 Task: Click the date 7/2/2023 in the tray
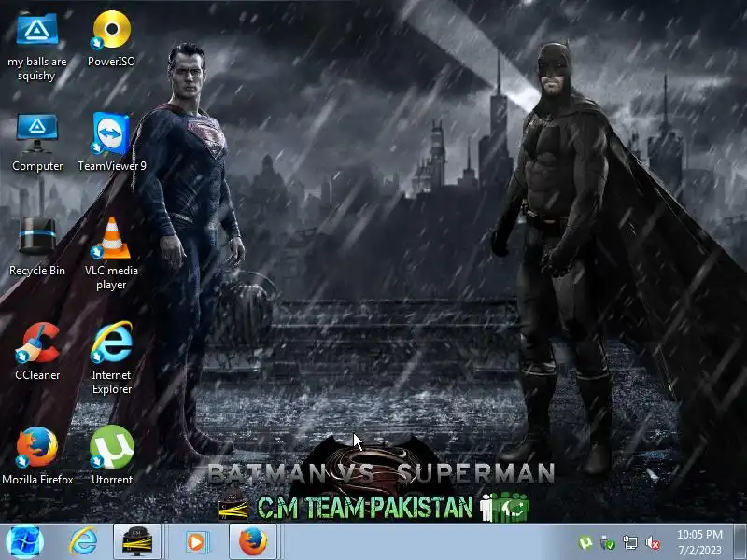click(699, 551)
